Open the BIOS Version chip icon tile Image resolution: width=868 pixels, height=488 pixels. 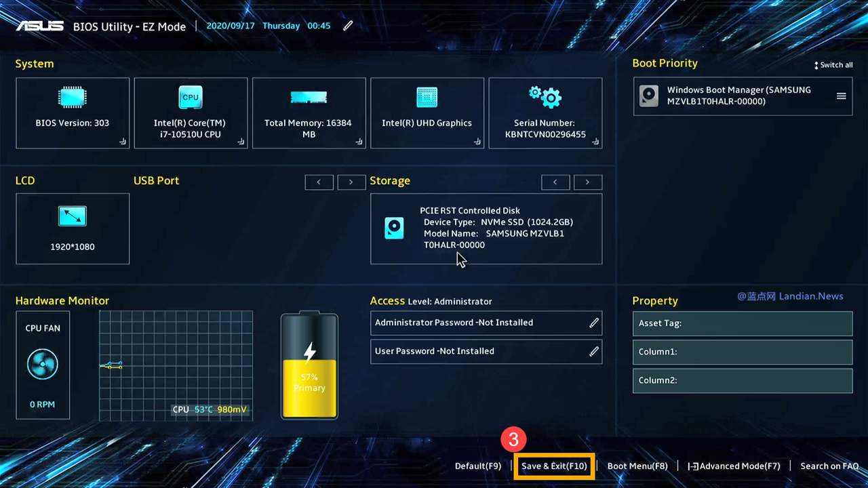(x=72, y=98)
